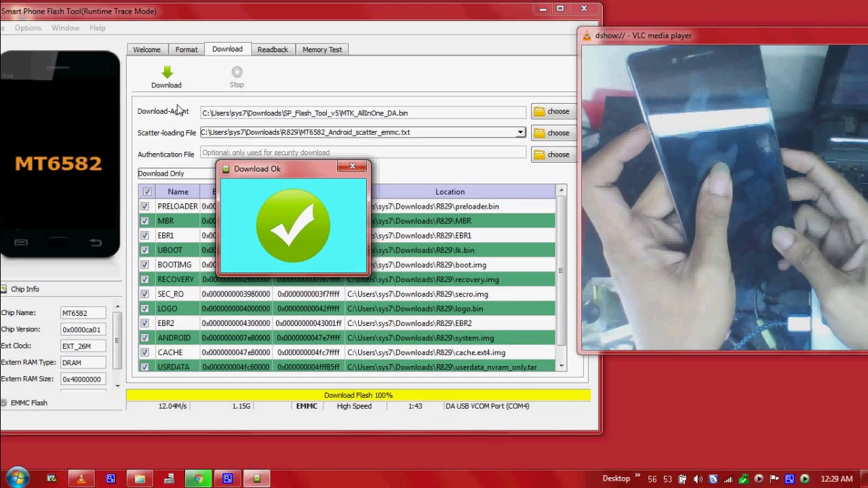Toggle the select-all header checkbox
This screenshot has width=868, height=488.
pos(147,192)
